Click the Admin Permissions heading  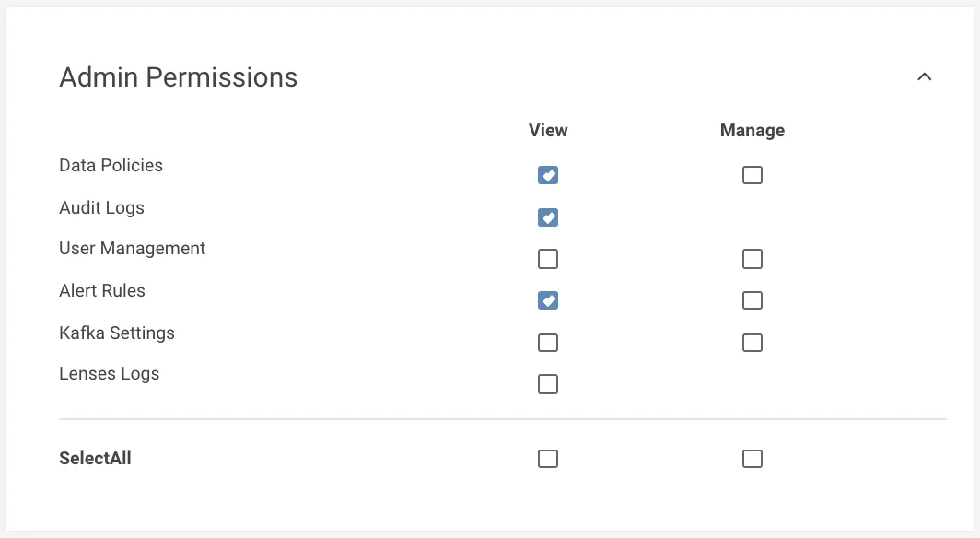click(x=178, y=77)
